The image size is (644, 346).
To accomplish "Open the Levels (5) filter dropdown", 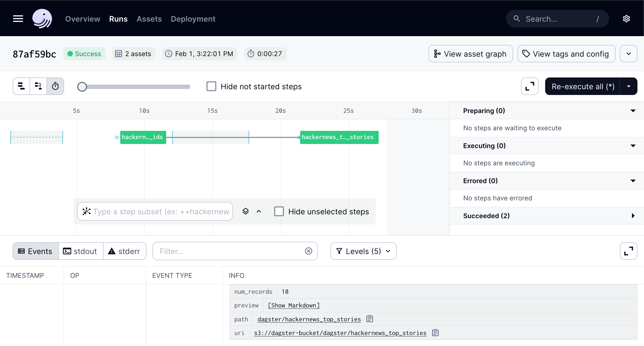I will [x=363, y=251].
